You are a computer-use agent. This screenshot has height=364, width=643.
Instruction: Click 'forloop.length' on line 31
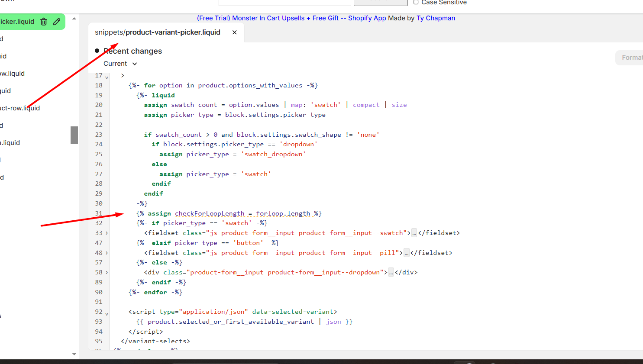[x=283, y=213]
